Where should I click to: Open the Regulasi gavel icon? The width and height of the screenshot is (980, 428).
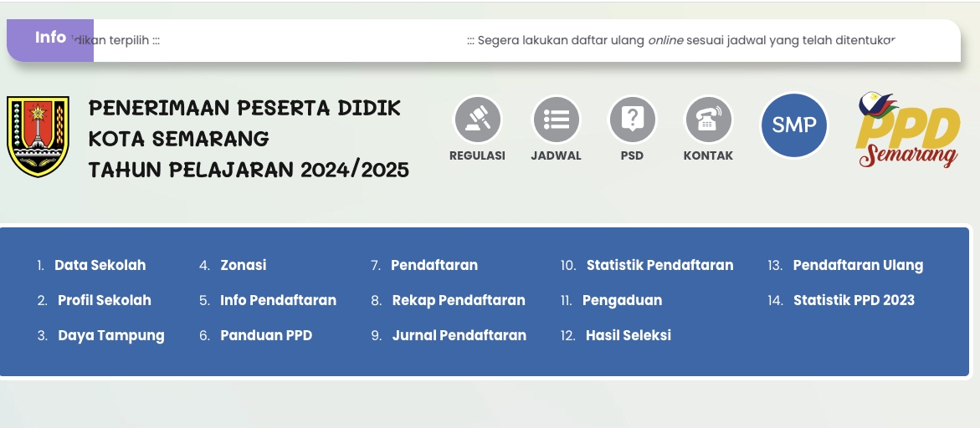[478, 120]
